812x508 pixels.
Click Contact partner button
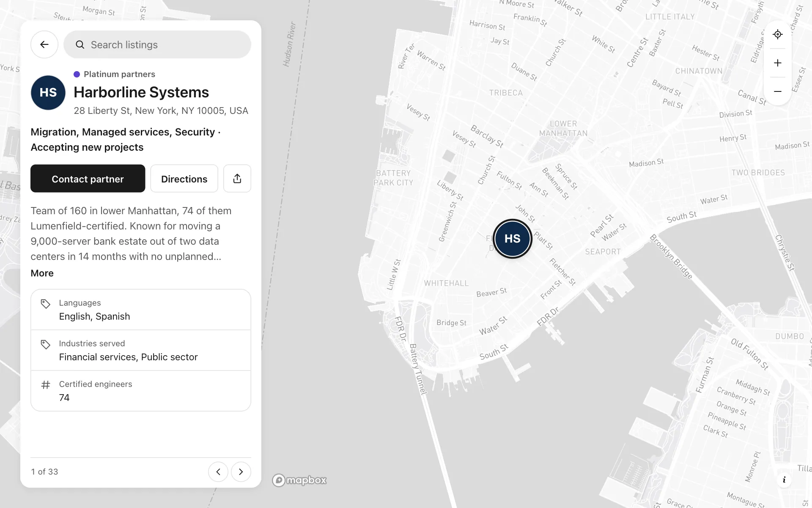coord(88,179)
